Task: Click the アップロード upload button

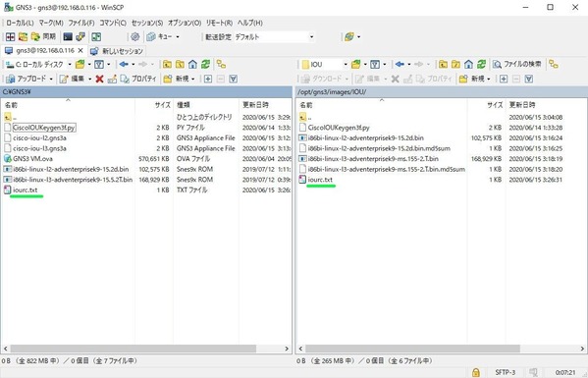Action: [27, 79]
